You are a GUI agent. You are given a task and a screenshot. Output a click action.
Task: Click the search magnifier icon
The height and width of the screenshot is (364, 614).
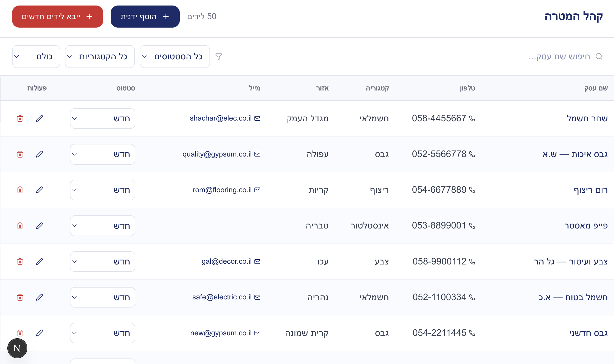[x=599, y=56]
